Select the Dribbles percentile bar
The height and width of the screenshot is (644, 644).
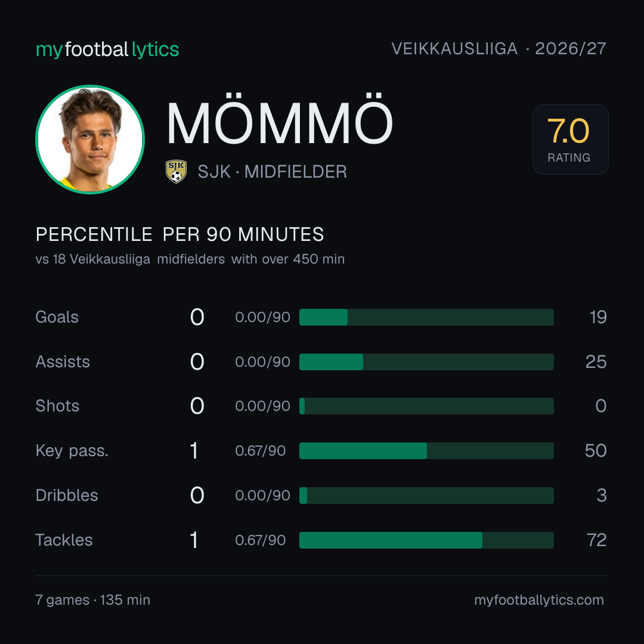point(426,496)
